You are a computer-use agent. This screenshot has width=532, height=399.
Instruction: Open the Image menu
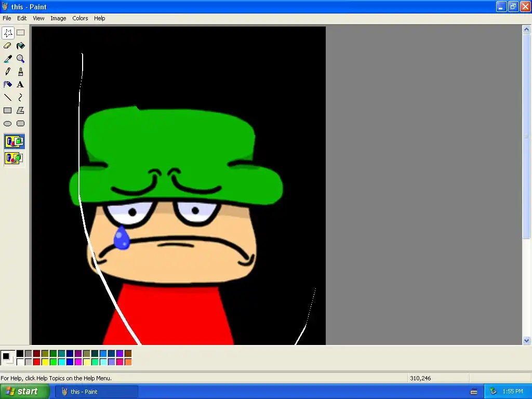(58, 18)
